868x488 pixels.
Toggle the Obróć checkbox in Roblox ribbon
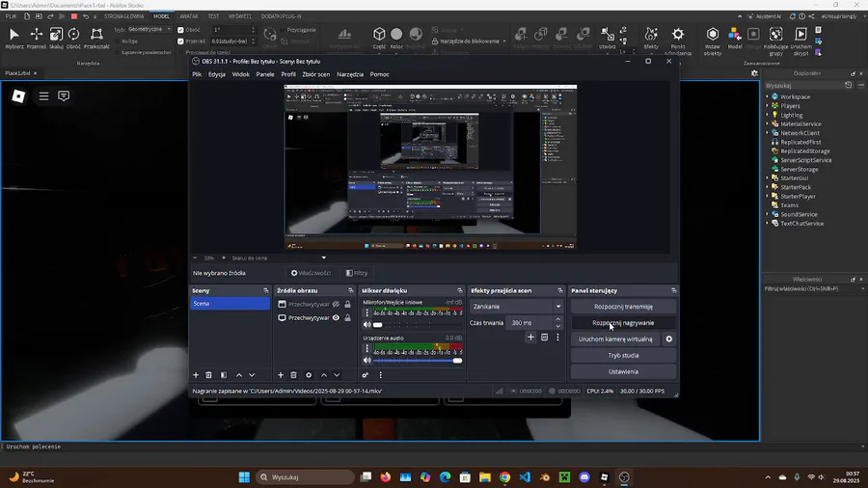point(180,30)
